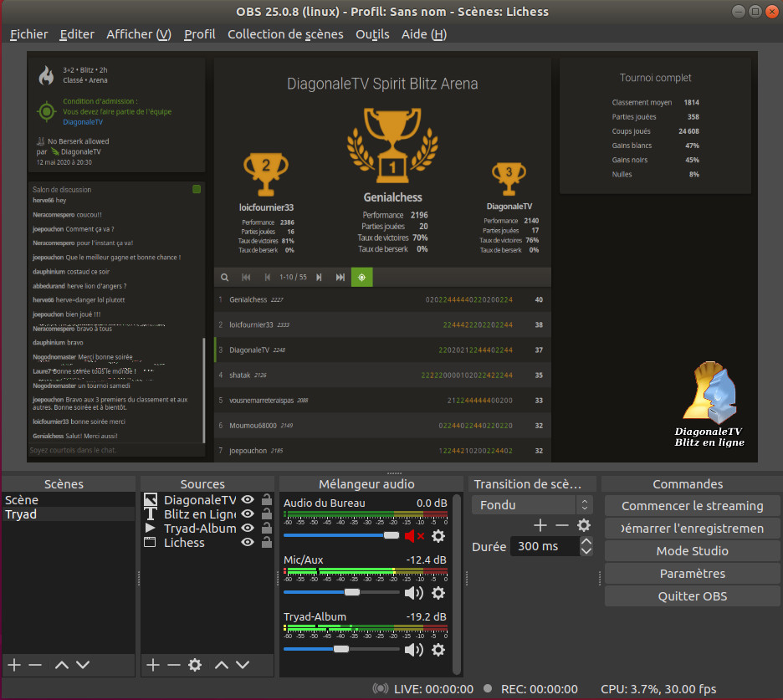Viewport: 783px width, 700px height.
Task: Select the Tryad scene entry
Action: tap(69, 514)
